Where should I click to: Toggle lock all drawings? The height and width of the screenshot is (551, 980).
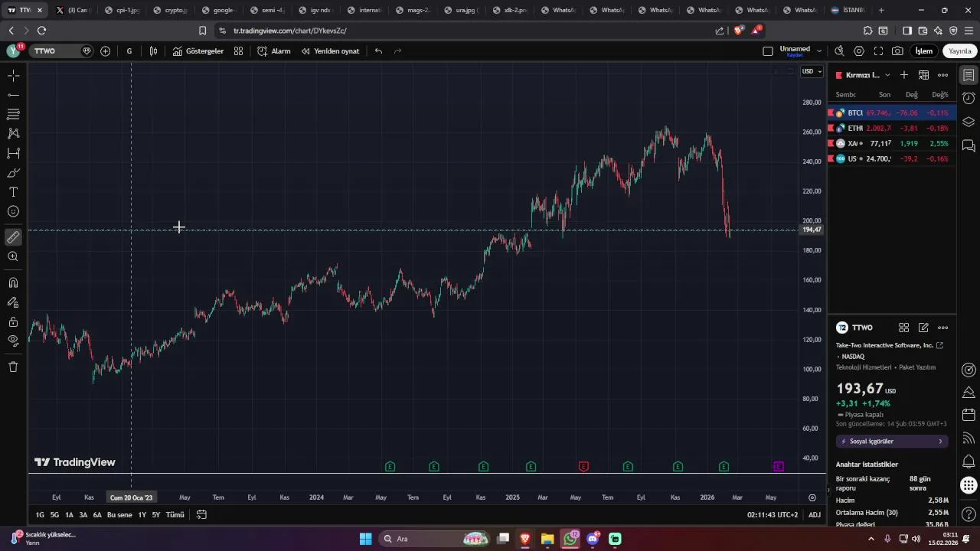point(13,321)
